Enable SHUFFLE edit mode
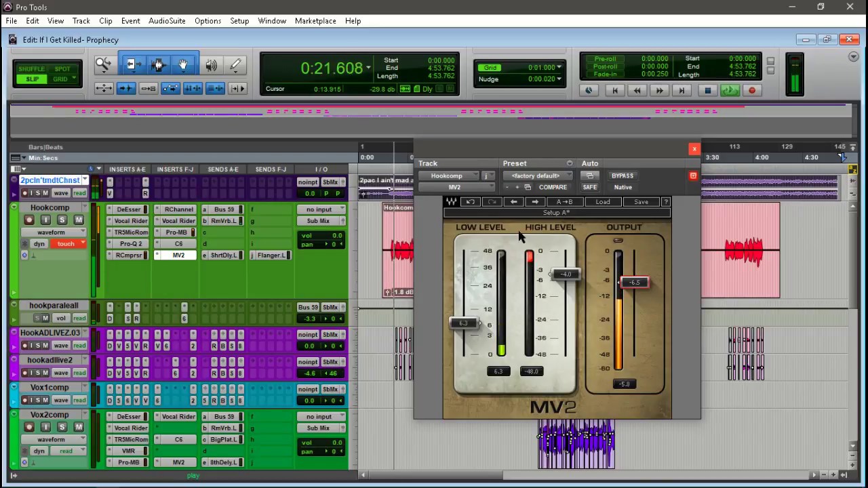The width and height of the screenshot is (868, 488). (31, 69)
